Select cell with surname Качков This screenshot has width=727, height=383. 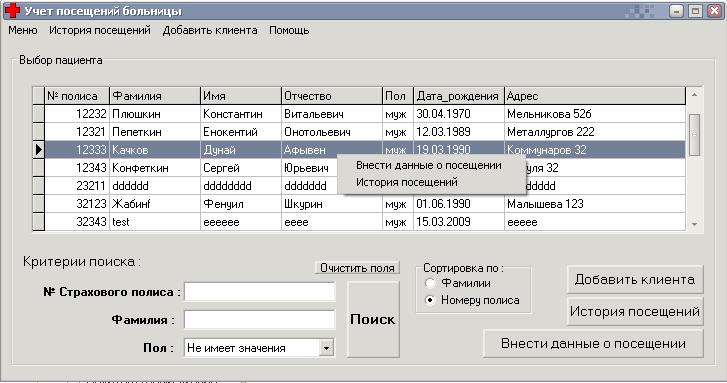(155, 150)
